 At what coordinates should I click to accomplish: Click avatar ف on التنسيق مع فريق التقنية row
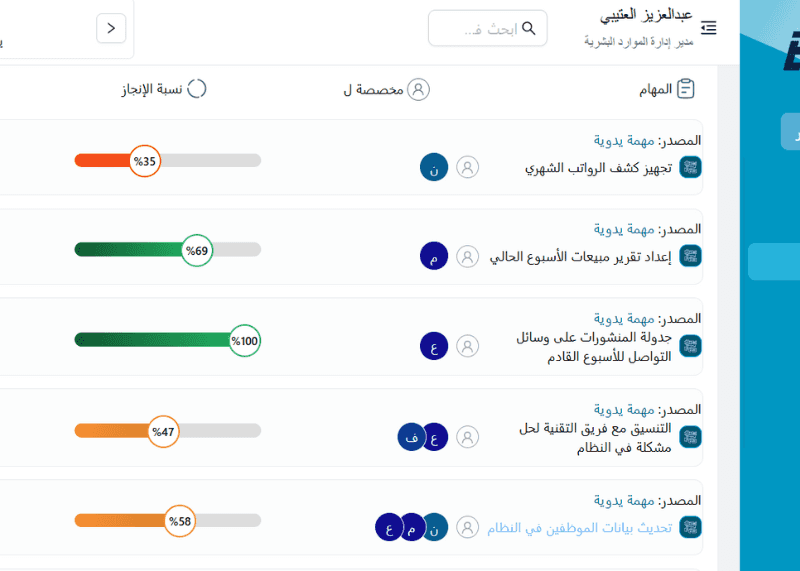pyautogui.click(x=411, y=437)
